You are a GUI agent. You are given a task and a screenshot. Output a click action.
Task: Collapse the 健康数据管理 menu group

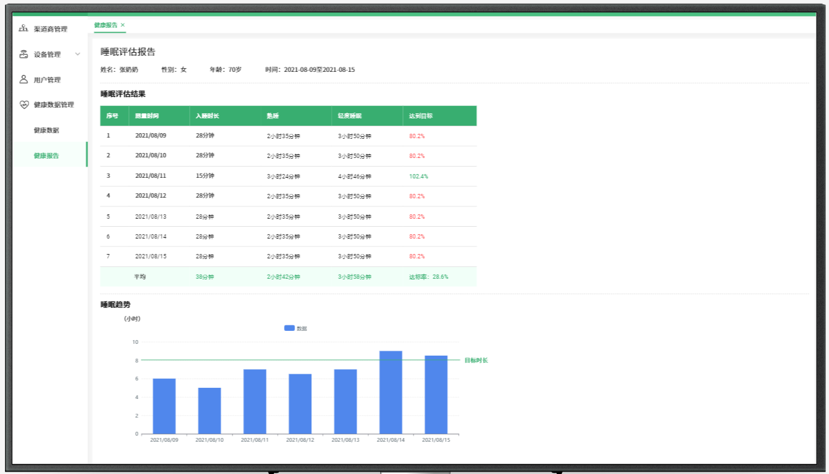pyautogui.click(x=53, y=105)
